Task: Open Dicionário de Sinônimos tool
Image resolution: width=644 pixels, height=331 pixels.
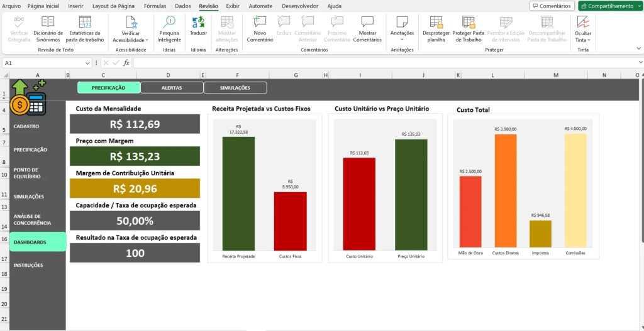Action: click(48, 29)
